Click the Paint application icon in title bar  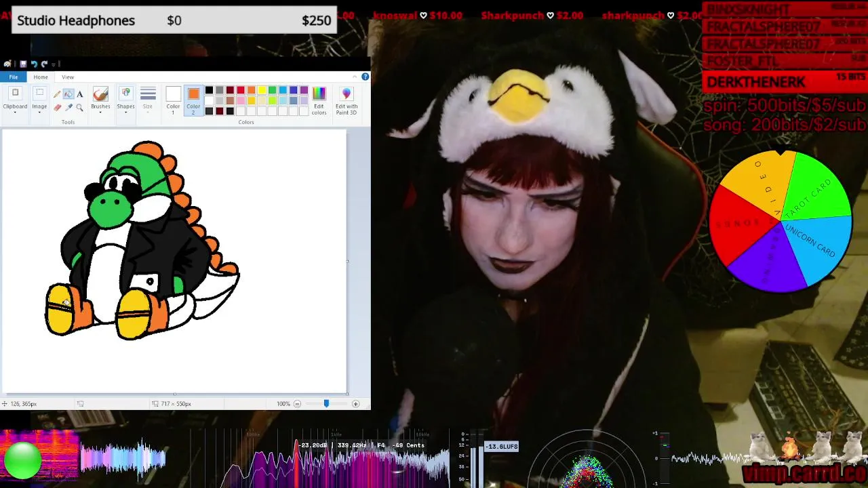7,64
